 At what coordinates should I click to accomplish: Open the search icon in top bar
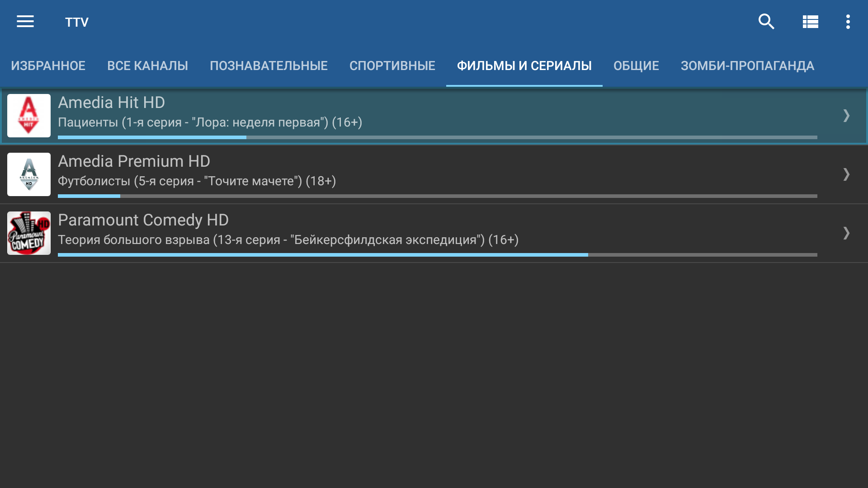pos(766,21)
